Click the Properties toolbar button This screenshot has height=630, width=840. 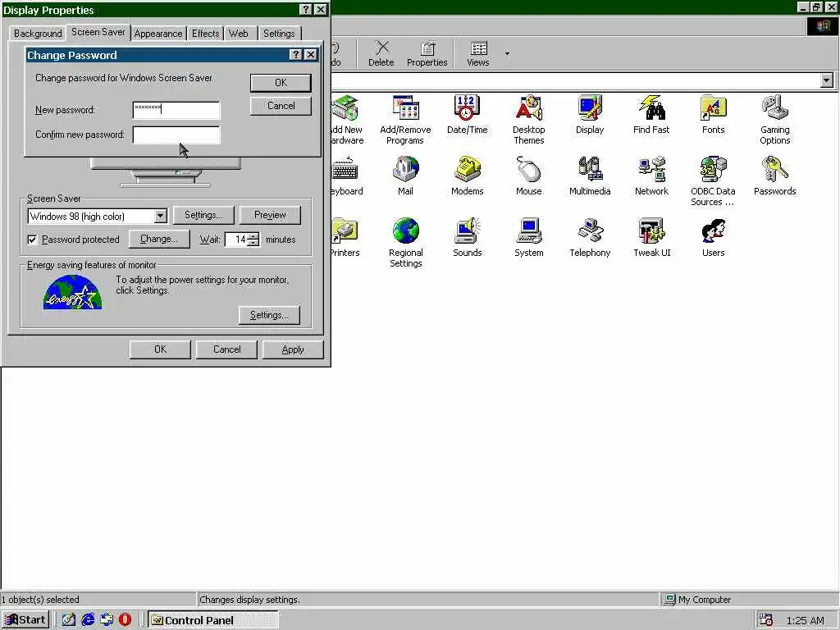pyautogui.click(x=427, y=53)
